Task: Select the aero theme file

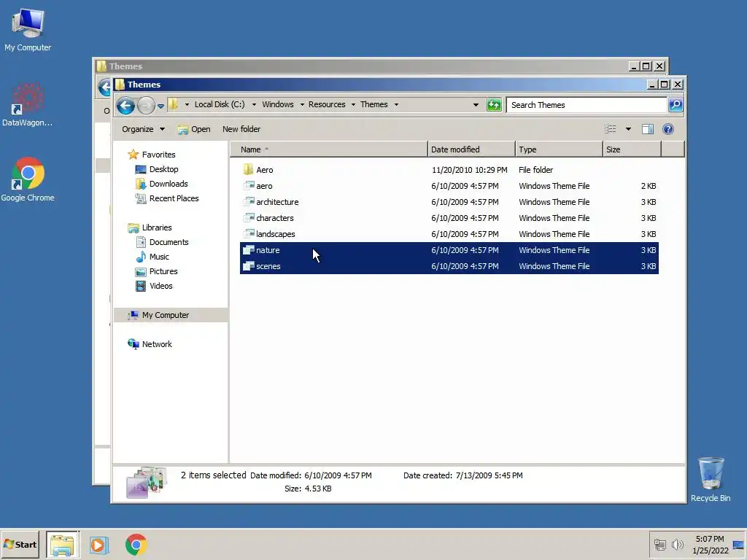Action: 449,186
